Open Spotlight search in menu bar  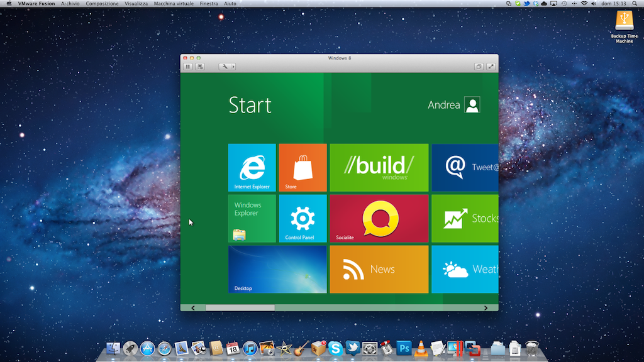pyautogui.click(x=635, y=4)
